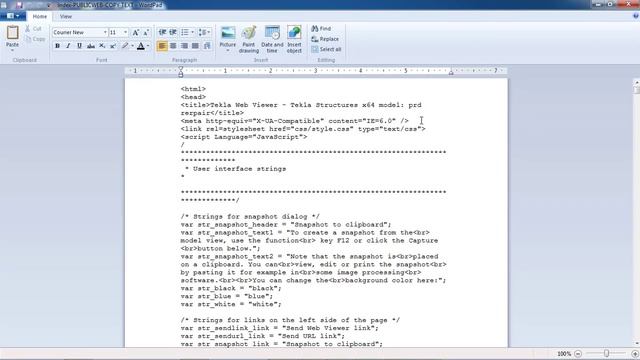
Task: Increase the paragraph indent
Action: pyautogui.click(x=173, y=32)
